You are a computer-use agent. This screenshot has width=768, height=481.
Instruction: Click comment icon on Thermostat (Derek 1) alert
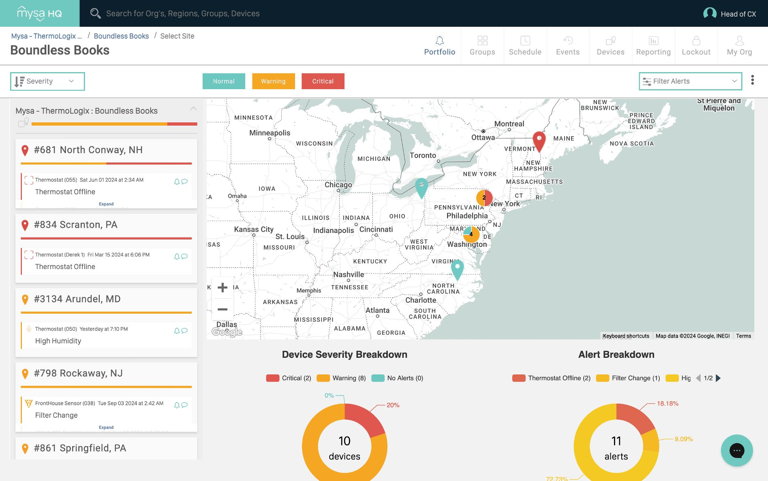click(x=185, y=257)
